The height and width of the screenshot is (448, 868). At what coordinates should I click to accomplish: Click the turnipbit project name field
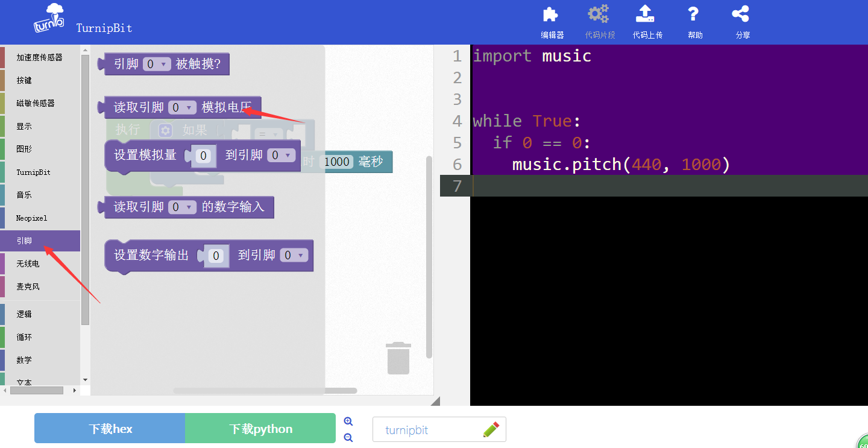click(439, 430)
